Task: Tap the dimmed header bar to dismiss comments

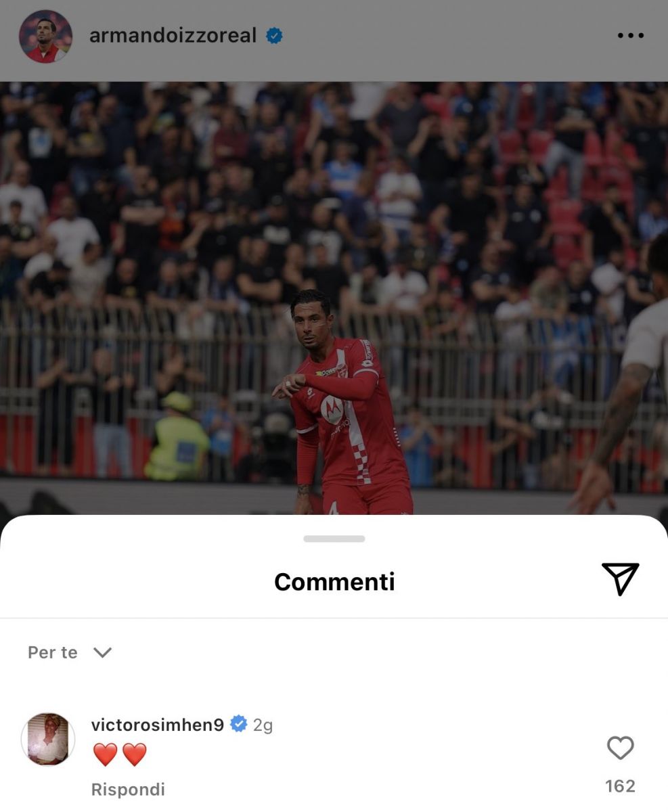Action: 334,41
